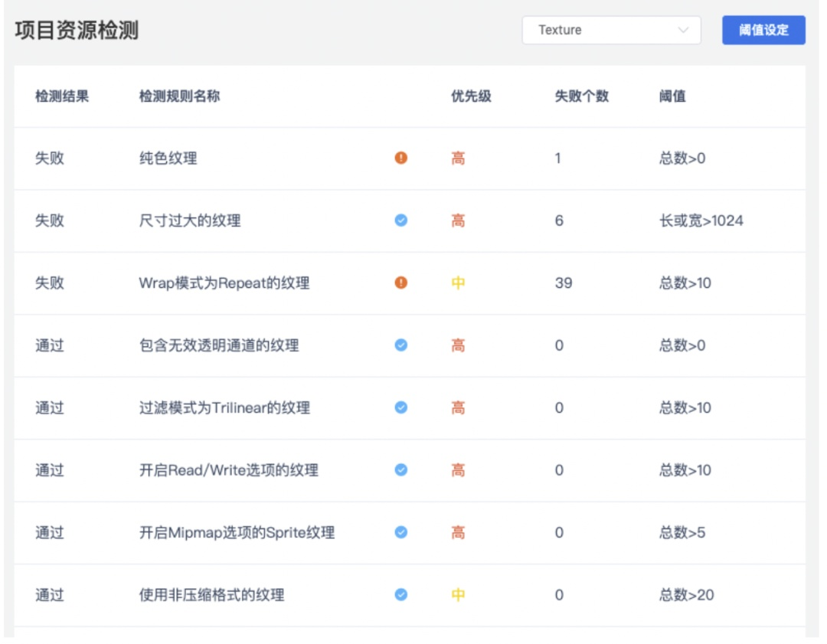Viewport: 827px width, 644px height.
Task: Click the 阈值设定 button
Action: (x=763, y=31)
